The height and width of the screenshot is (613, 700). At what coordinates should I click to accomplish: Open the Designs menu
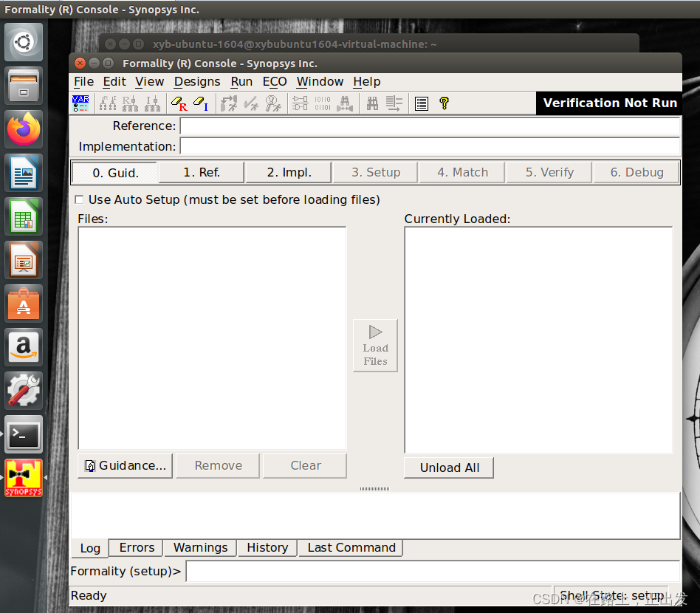(x=197, y=82)
